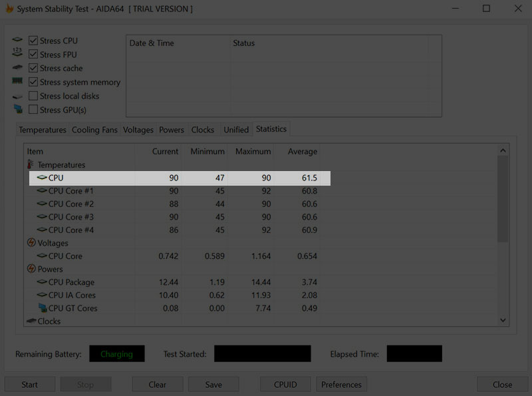The image size is (532, 396).
Task: Click the statistics list scrollbar thumb
Action: pos(503,199)
